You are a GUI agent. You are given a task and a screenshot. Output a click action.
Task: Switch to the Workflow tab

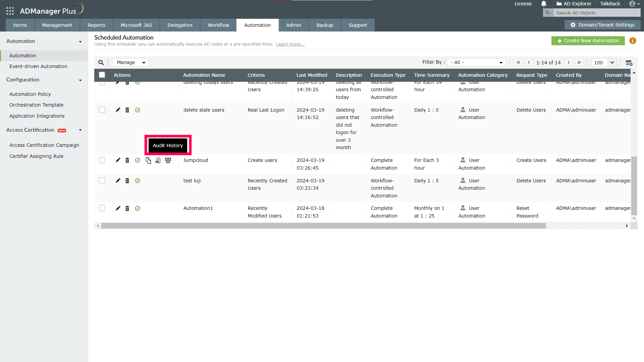coord(218,25)
